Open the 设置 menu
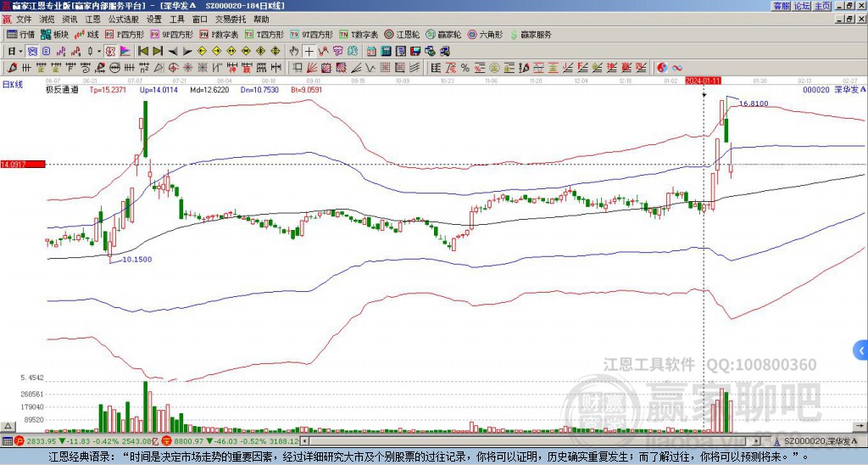Image resolution: width=868 pixels, height=465 pixels. tap(154, 20)
